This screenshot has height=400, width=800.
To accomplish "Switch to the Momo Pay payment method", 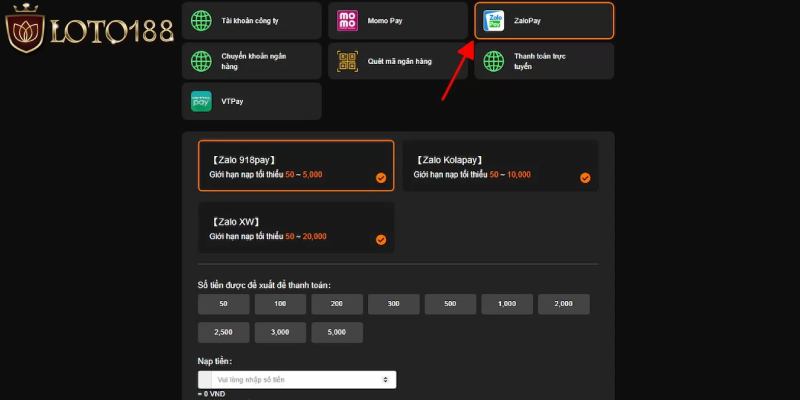I will pyautogui.click(x=396, y=21).
